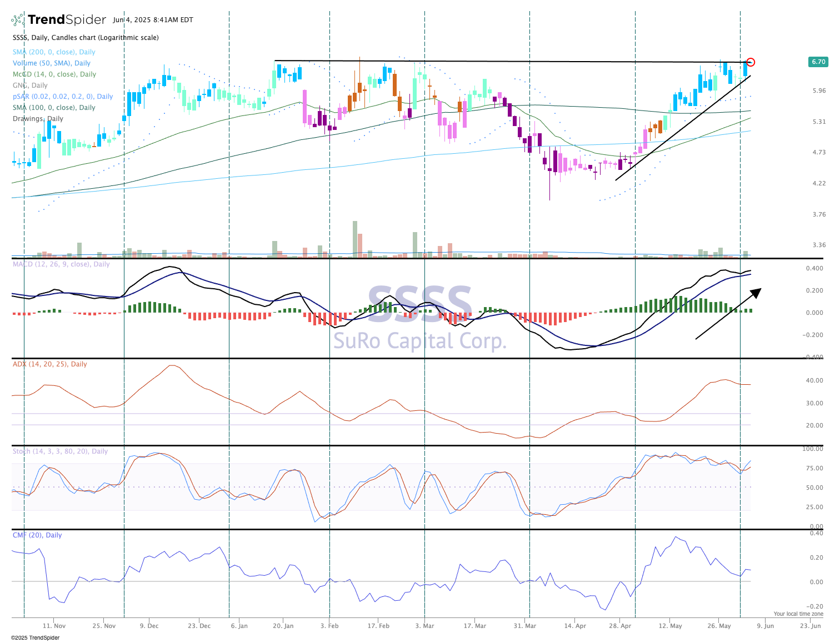Click the "Your local time zone" text
The height and width of the screenshot is (643, 840).
pos(798,614)
